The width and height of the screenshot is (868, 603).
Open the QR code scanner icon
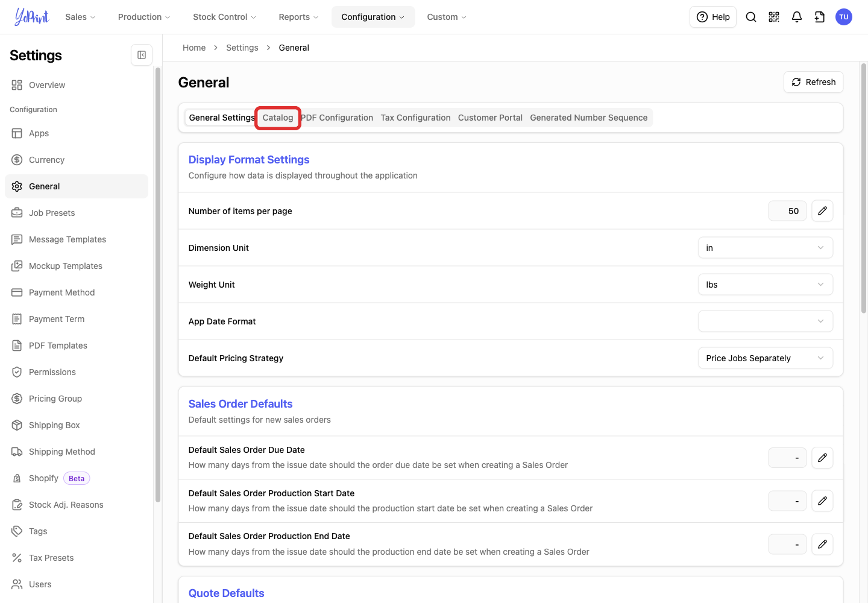774,17
